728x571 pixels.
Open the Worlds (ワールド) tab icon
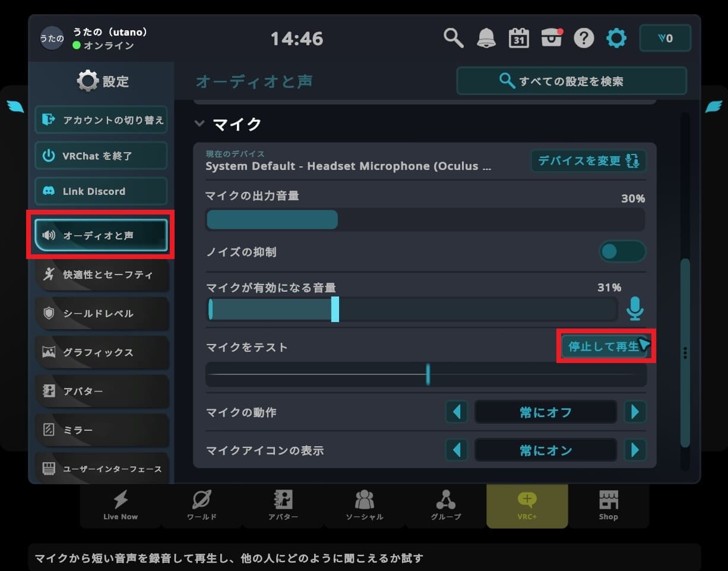pyautogui.click(x=202, y=506)
